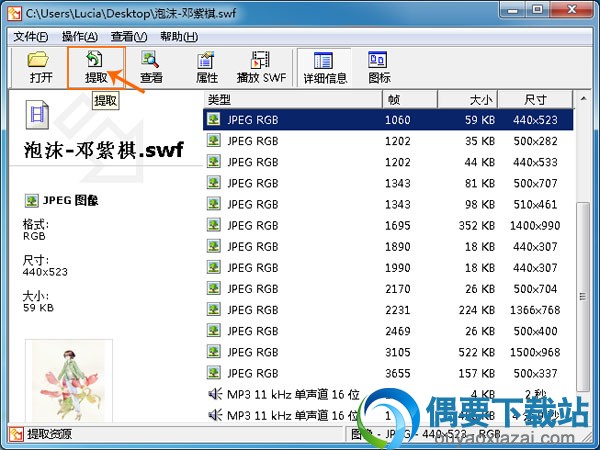Select the JPEG RGB row at frame 1695
This screenshot has height=450, width=600.
click(x=388, y=225)
